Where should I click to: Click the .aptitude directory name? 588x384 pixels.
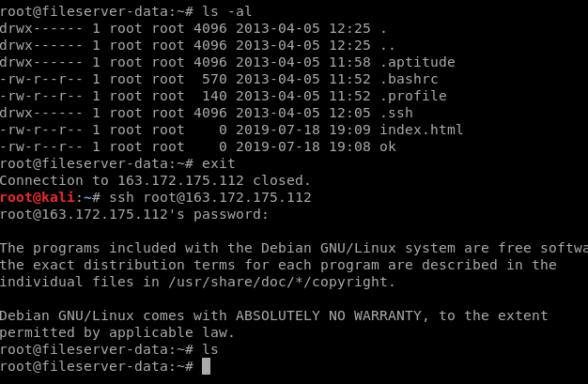click(x=417, y=61)
